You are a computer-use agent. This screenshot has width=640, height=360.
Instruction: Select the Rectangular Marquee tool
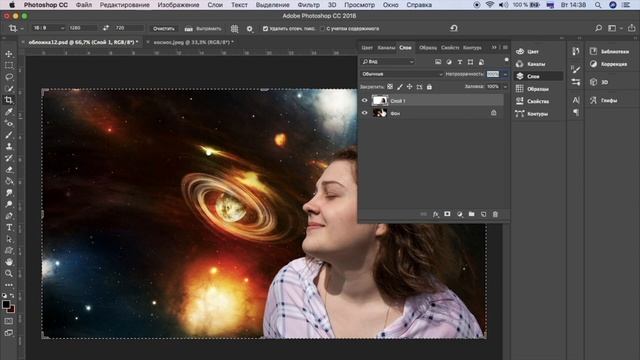coord(9,65)
